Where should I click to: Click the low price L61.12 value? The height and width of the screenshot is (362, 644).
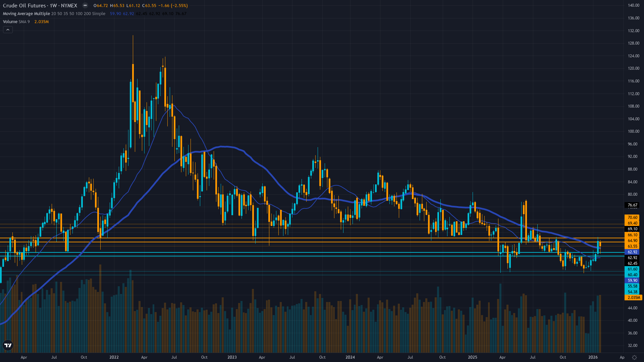tap(133, 6)
